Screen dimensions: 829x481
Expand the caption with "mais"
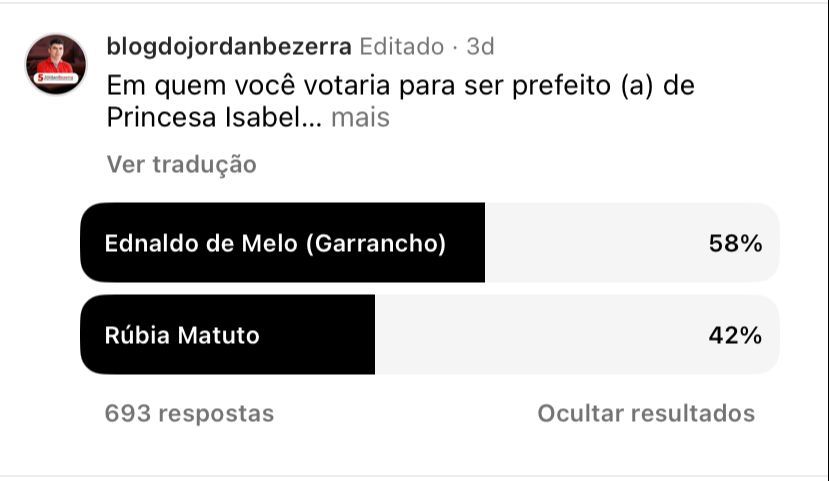(360, 118)
